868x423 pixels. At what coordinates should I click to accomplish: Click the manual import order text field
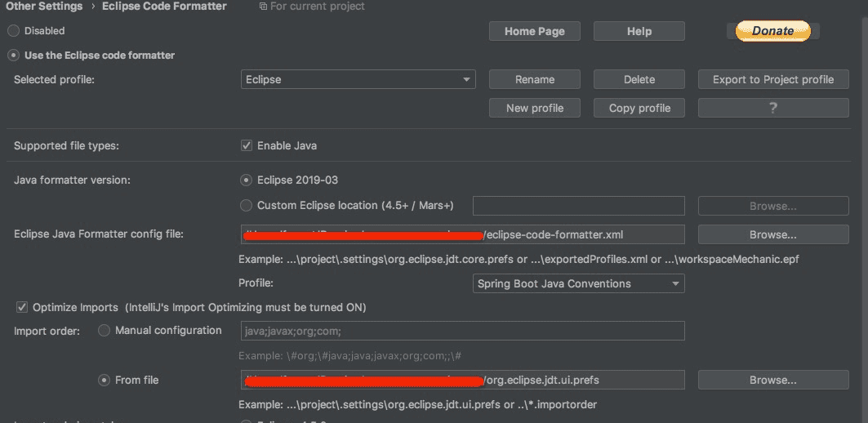pyautogui.click(x=463, y=331)
